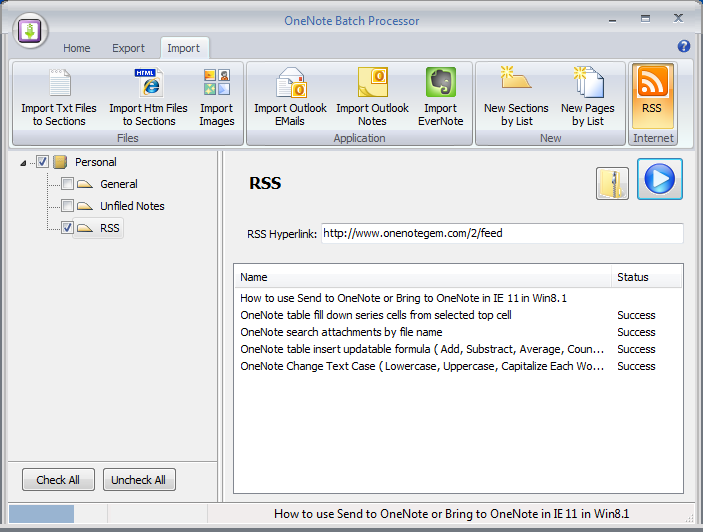Select row 'OneNote search attachments by file name'
703x532 pixels.
[459, 332]
